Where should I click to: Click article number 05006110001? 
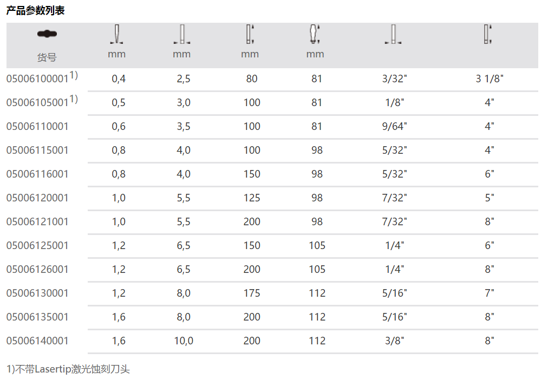(x=37, y=127)
